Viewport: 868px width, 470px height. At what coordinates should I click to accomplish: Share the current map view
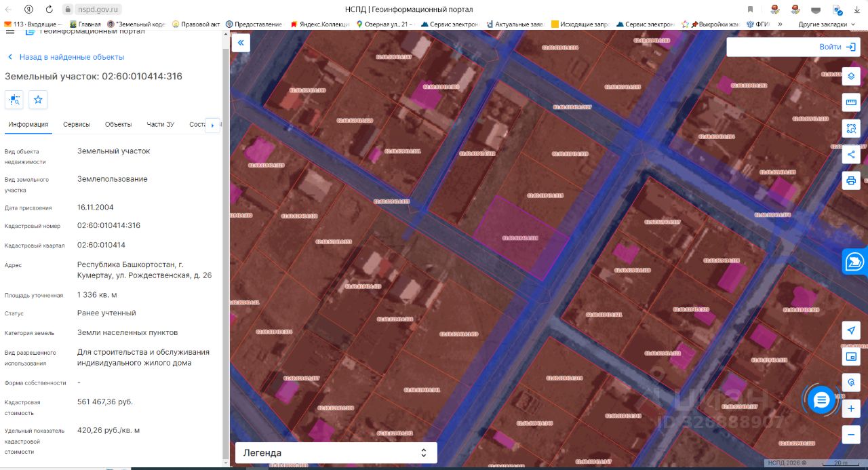(851, 154)
